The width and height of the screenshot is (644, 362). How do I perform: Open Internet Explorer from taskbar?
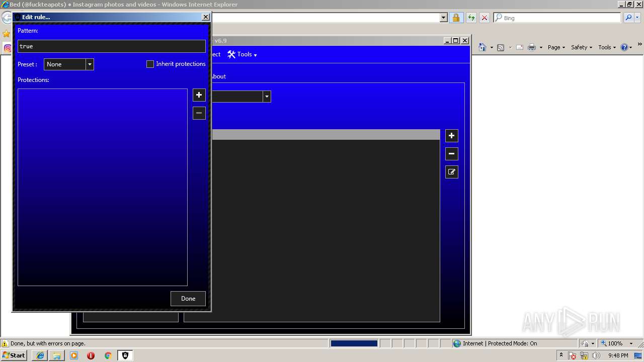(x=40, y=355)
